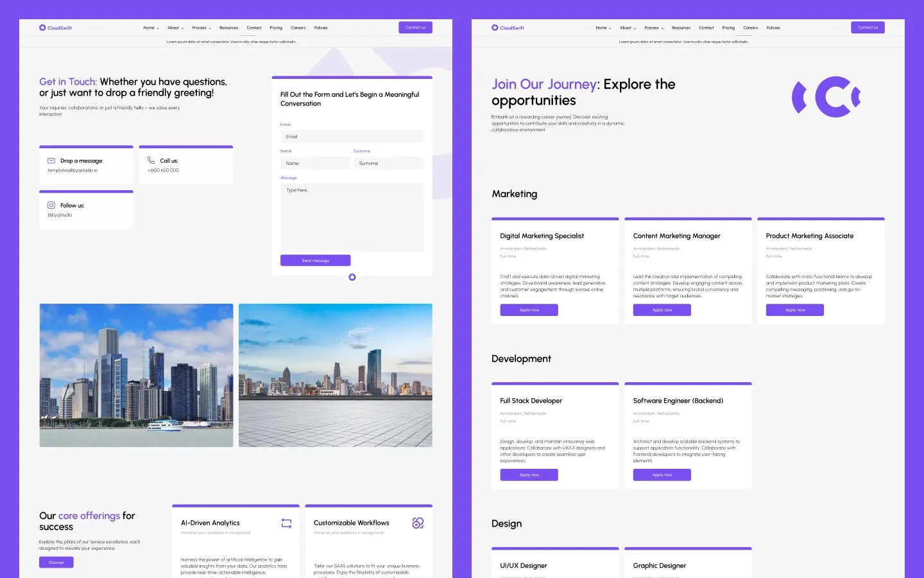Open Contact in right page nav

coord(706,28)
